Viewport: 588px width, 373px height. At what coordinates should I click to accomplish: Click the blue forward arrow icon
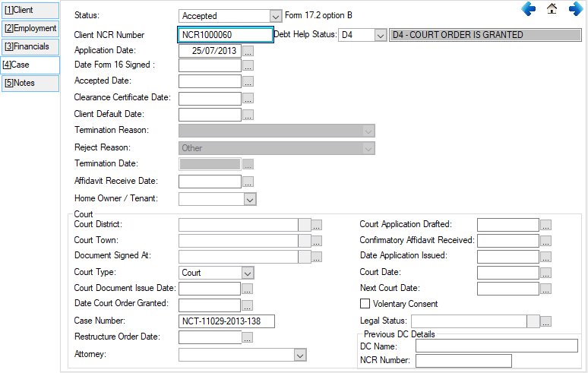click(x=576, y=9)
